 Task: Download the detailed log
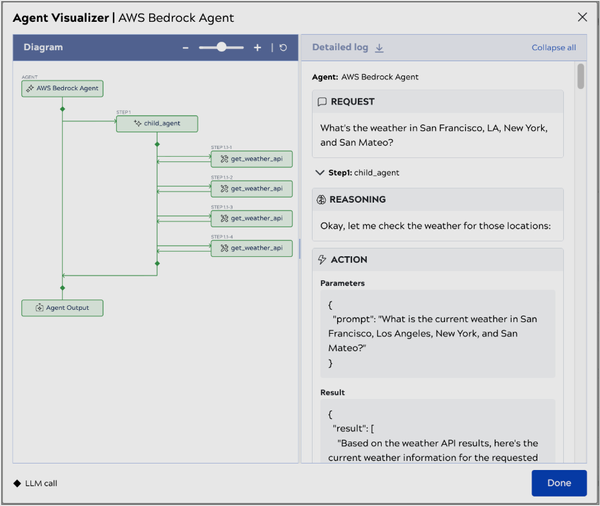[x=380, y=48]
